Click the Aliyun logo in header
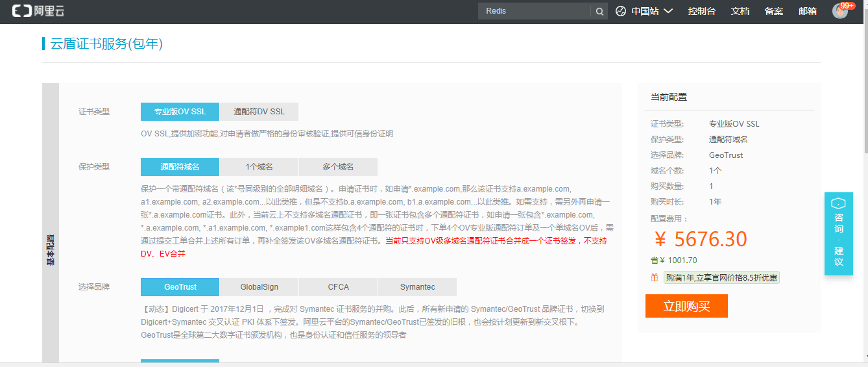 [x=38, y=11]
